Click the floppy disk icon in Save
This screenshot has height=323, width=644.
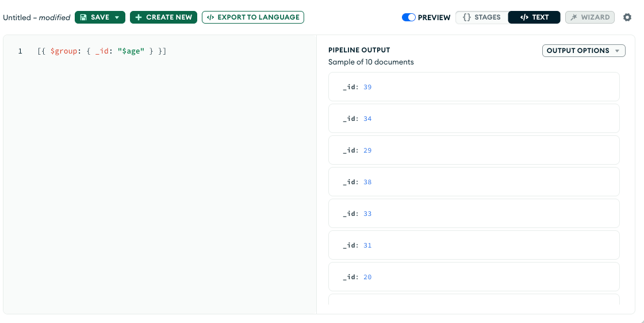tap(84, 17)
